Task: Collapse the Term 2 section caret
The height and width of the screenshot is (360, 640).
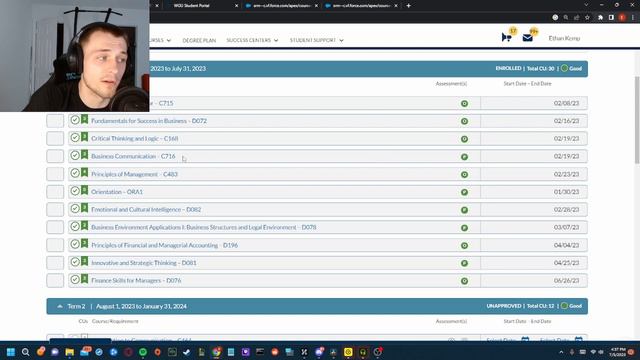Action: [60, 306]
